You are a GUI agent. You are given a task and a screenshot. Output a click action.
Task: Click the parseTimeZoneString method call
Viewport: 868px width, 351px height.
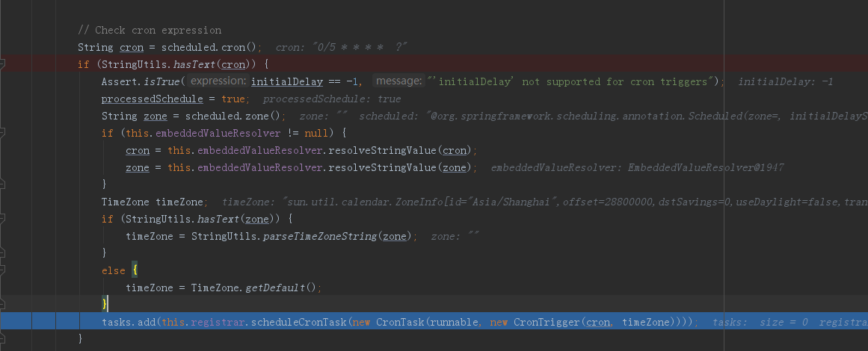click(321, 236)
